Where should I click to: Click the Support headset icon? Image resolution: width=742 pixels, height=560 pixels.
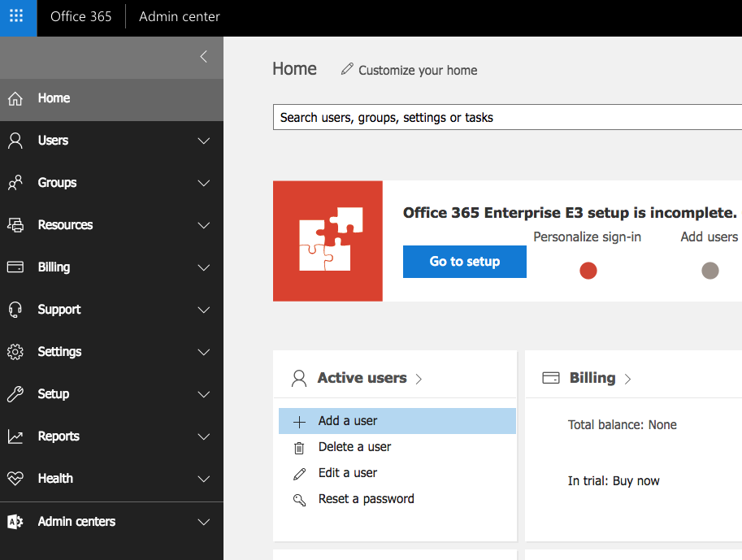tap(15, 310)
